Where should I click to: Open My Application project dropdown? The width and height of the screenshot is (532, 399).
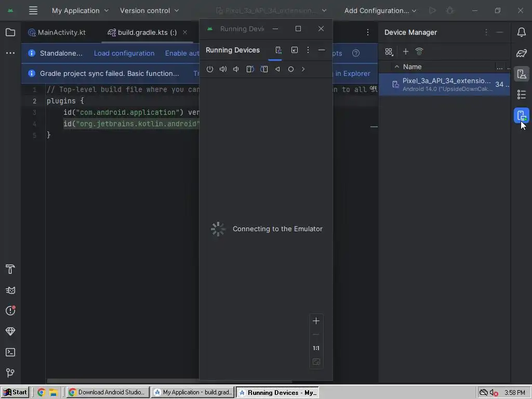[x=80, y=10]
